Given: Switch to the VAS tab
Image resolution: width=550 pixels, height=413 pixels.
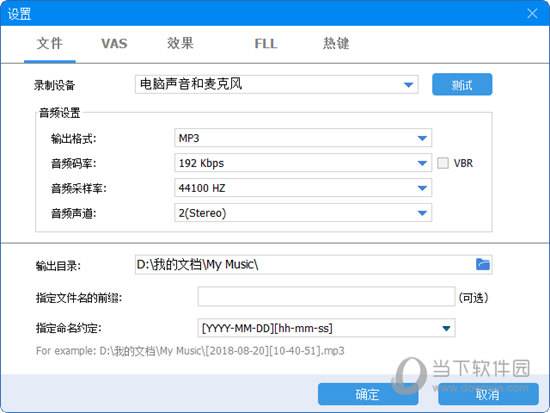Looking at the screenshot, I should point(114,44).
